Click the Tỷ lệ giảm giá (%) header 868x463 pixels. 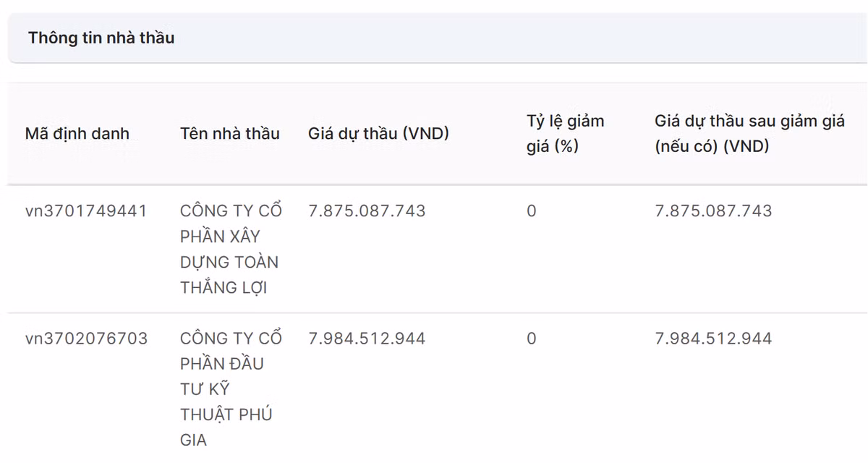point(565,134)
